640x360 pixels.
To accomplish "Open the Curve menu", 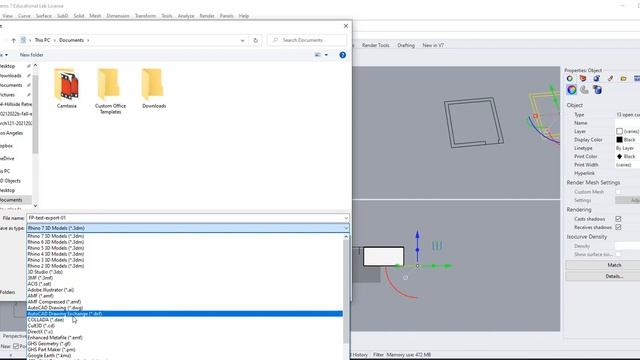I will coord(24,16).
